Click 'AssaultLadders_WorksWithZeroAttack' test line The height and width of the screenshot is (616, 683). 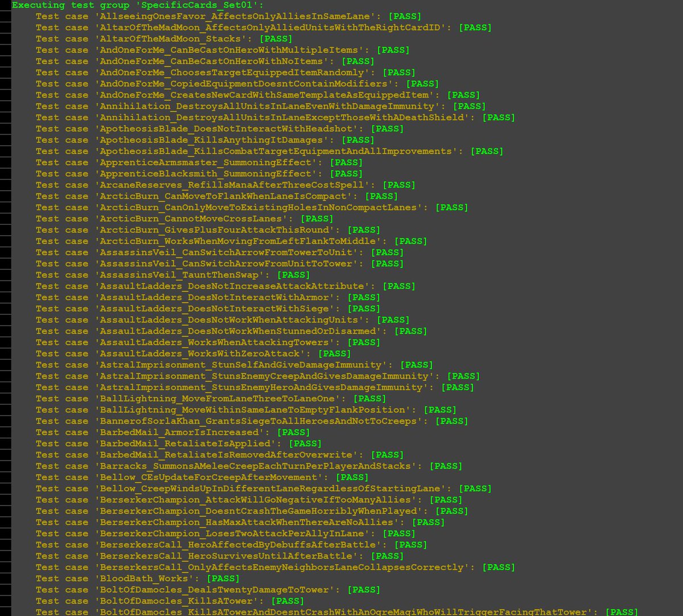tap(194, 354)
